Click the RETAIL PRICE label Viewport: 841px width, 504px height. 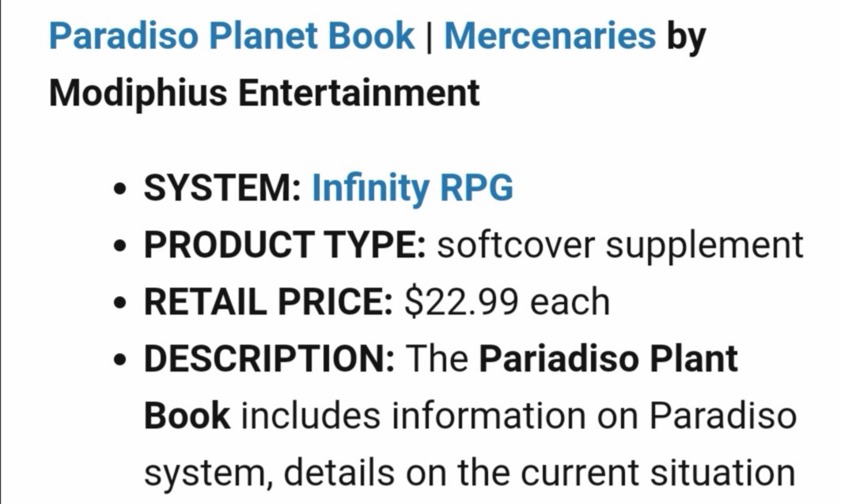click(268, 302)
